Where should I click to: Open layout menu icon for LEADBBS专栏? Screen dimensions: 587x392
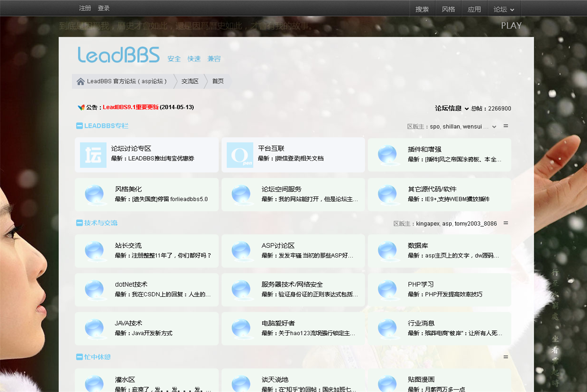pyautogui.click(x=506, y=126)
